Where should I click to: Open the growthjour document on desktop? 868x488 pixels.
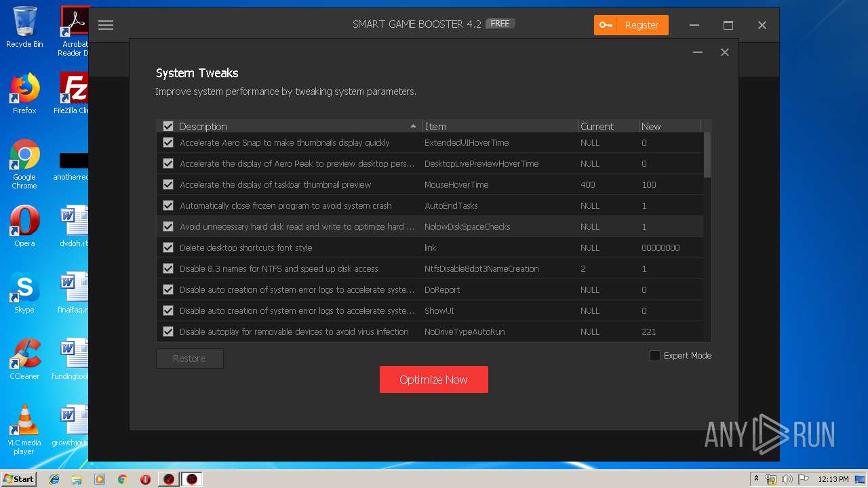[71, 426]
